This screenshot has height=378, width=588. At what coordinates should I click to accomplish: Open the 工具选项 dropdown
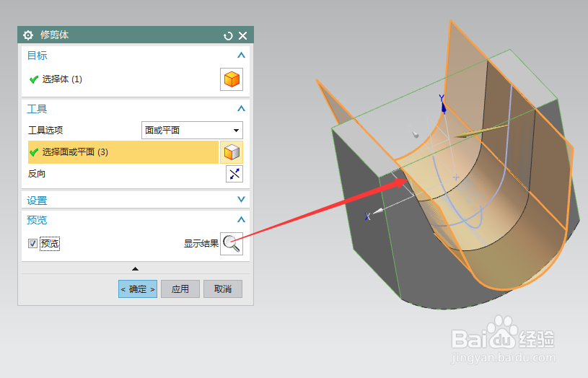[x=192, y=130]
